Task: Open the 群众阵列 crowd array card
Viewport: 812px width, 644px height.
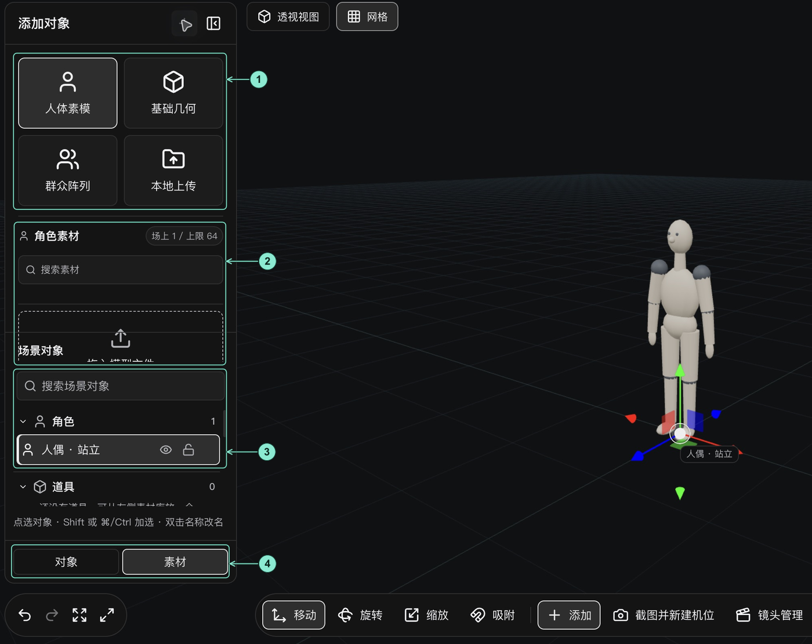Action: pyautogui.click(x=68, y=170)
